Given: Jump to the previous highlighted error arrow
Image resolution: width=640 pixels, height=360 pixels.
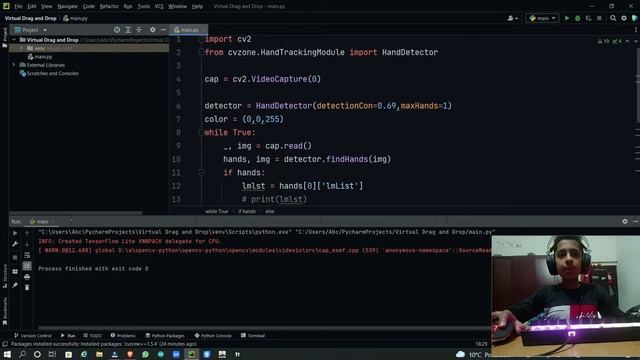Looking at the screenshot, I should tap(627, 41).
